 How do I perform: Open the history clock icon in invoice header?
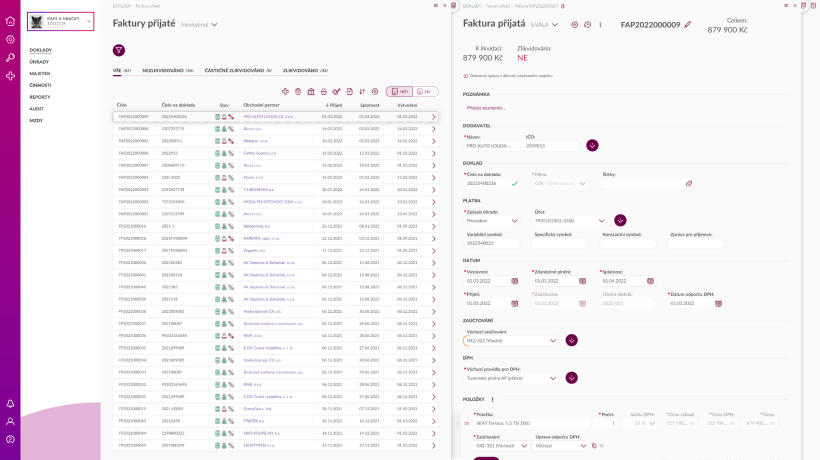587,25
